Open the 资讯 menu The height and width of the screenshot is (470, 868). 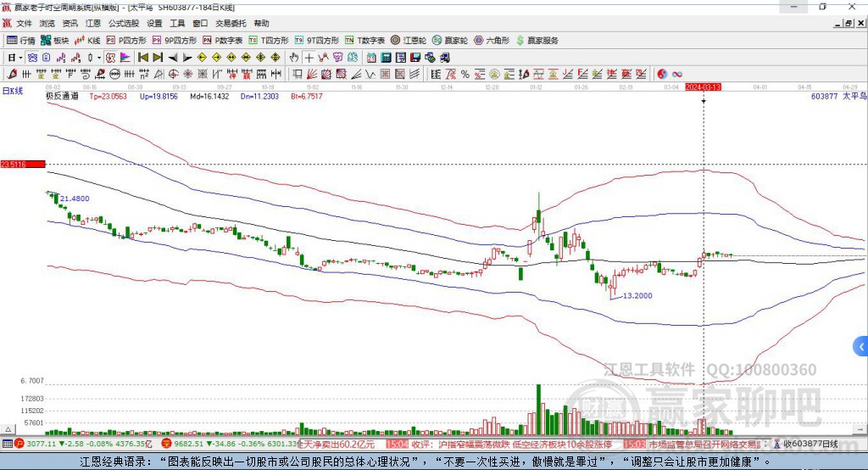70,23
